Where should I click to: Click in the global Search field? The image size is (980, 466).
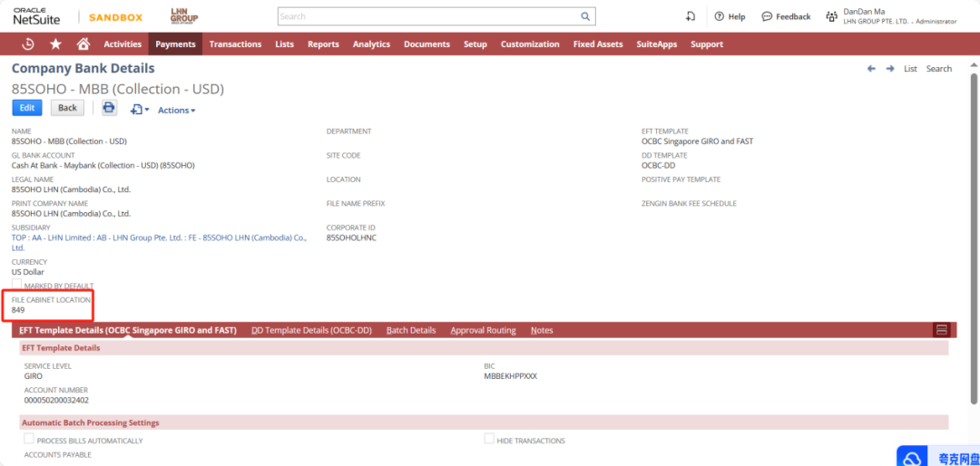(x=428, y=16)
